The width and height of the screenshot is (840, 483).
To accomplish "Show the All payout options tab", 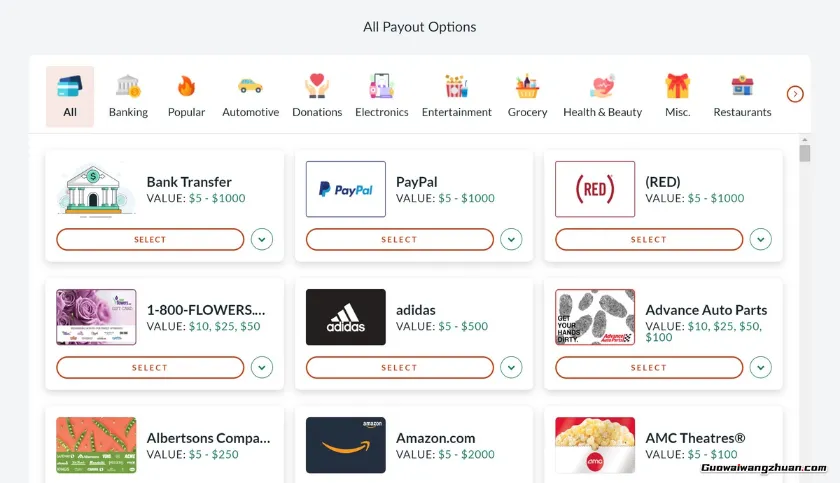I will (x=70, y=96).
